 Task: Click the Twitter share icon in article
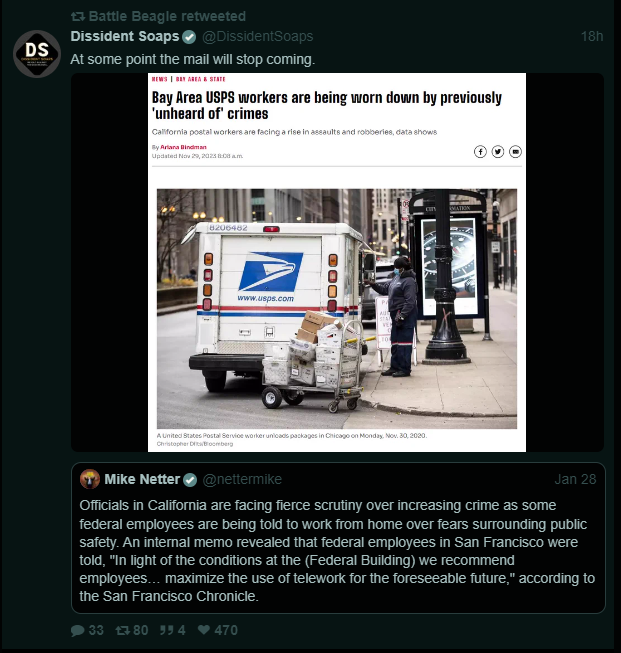498,152
